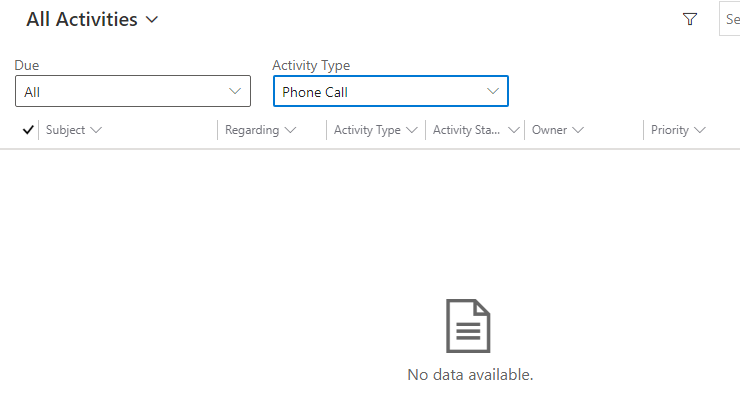Click the Owner column header chevron
The width and height of the screenshot is (740, 393).
[x=578, y=130]
